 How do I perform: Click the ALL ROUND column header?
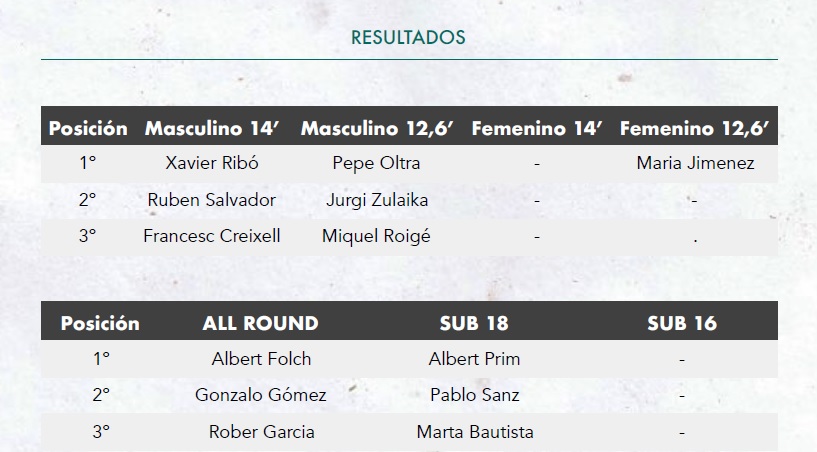click(x=261, y=323)
